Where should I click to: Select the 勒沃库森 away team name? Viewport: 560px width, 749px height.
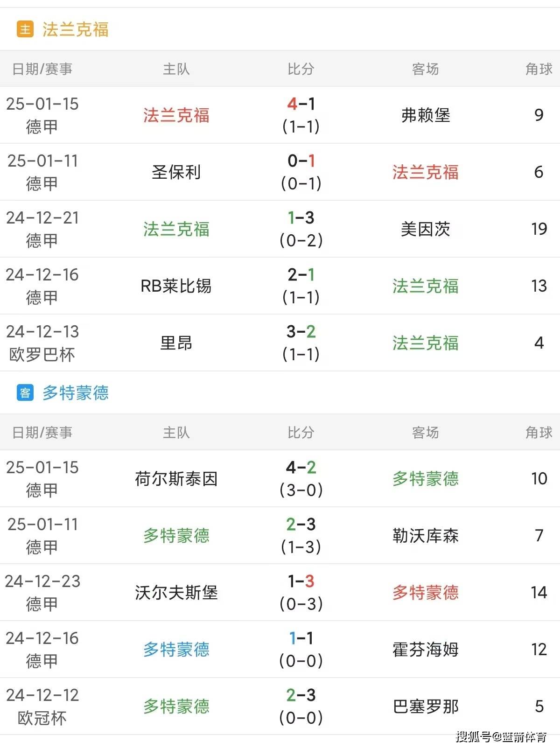(x=425, y=535)
